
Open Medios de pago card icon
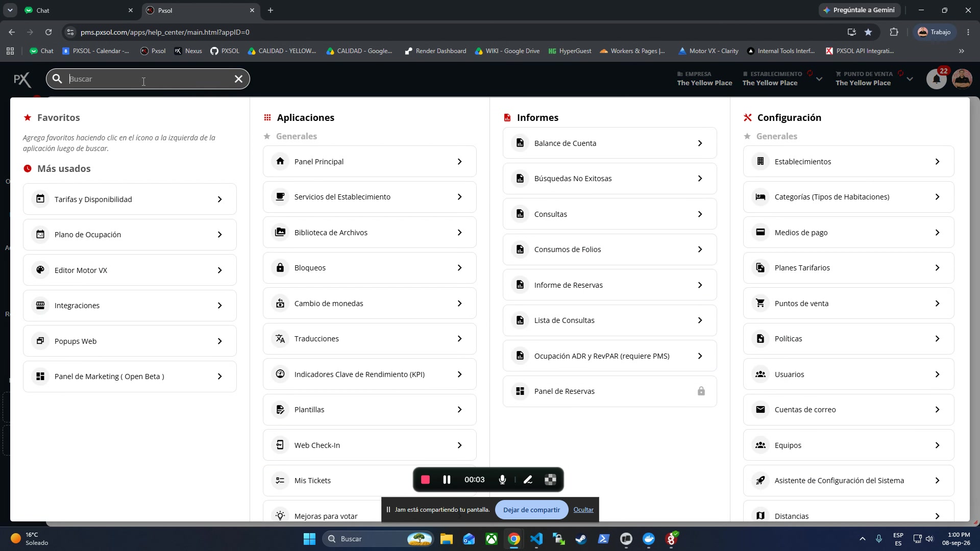coord(761,232)
